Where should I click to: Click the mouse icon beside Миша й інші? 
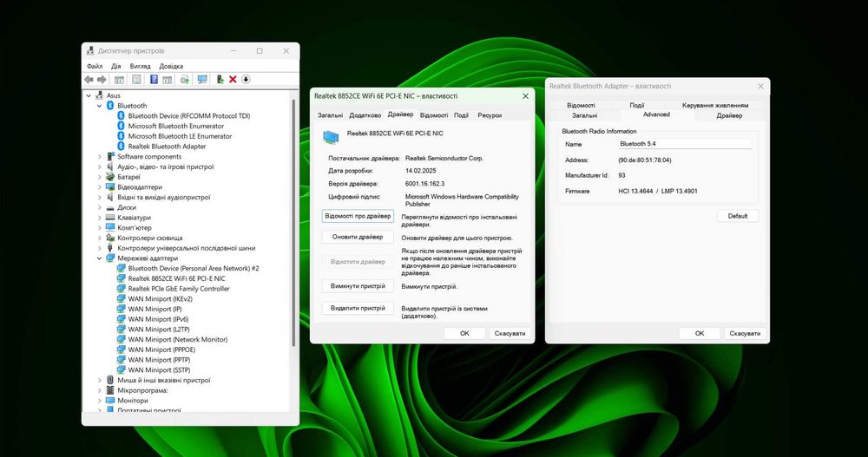point(110,380)
